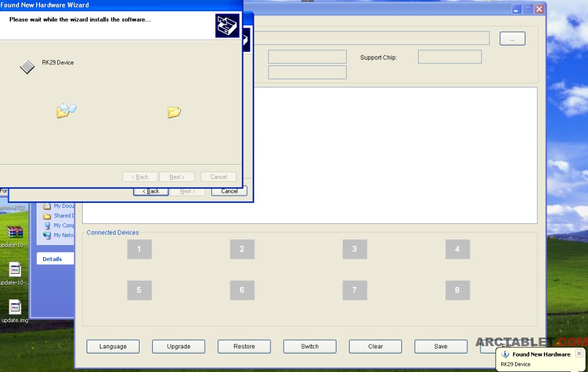Close the Found New Hardware balloon
Screen dimensions: 588x372
tap(579, 353)
